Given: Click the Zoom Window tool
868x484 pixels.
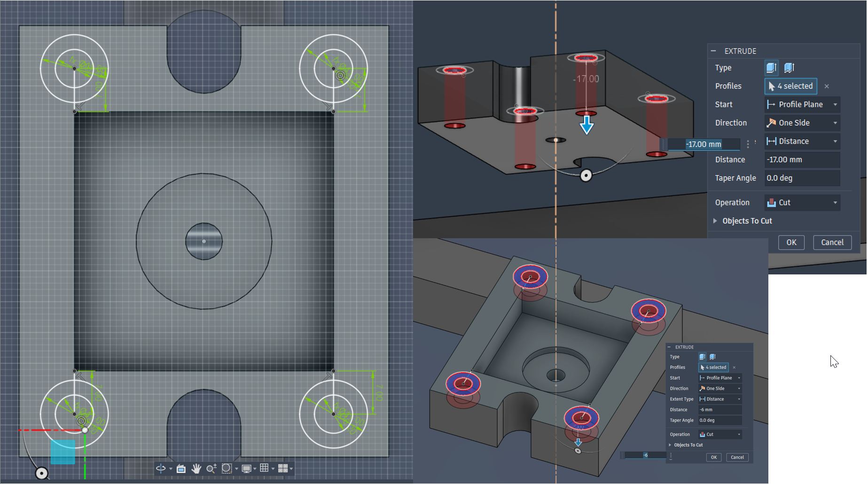Looking at the screenshot, I should coord(226,468).
